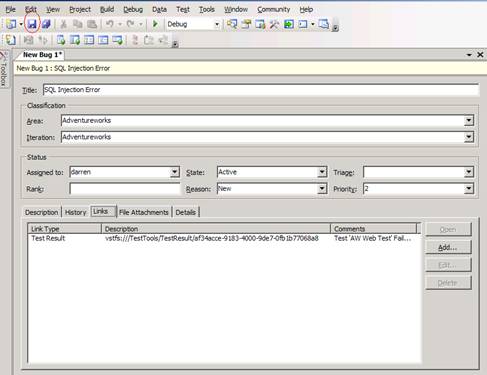Screen dimensions: 487x375
Task: Select the New Bug 1* document tab
Action: coord(42,55)
